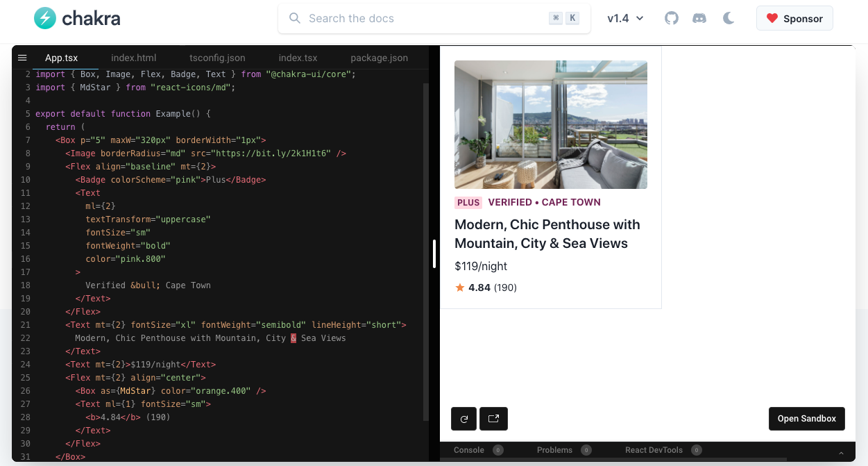This screenshot has height=466, width=868.
Task: Open the Console panel tab
Action: 469,450
